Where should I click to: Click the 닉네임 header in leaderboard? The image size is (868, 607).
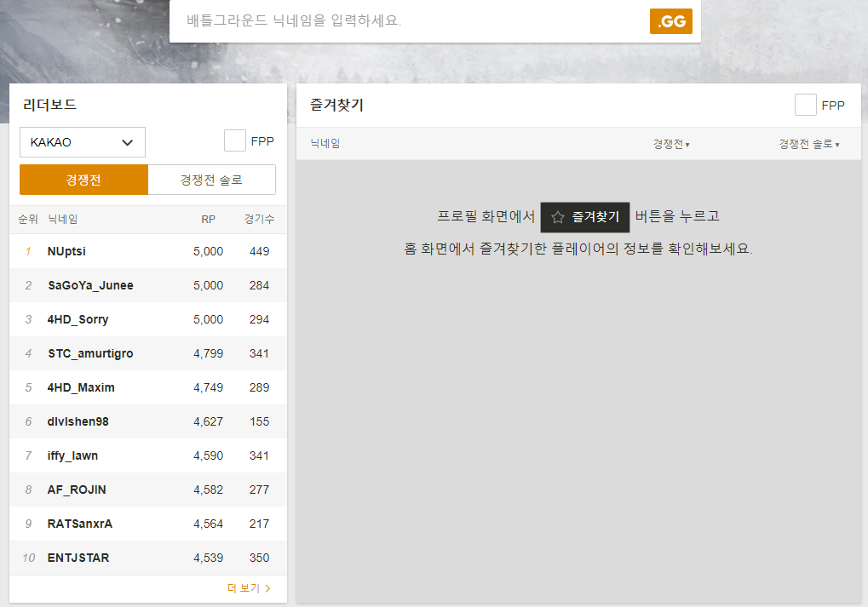click(63, 219)
